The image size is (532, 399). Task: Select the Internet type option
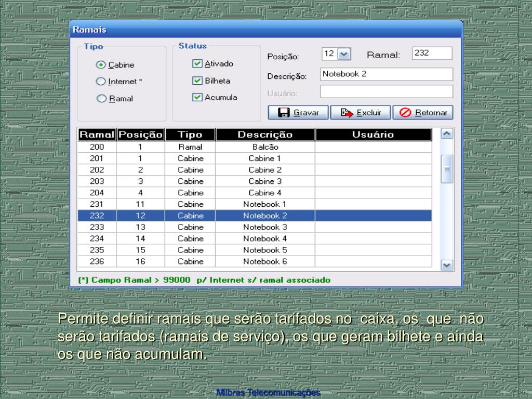click(101, 82)
